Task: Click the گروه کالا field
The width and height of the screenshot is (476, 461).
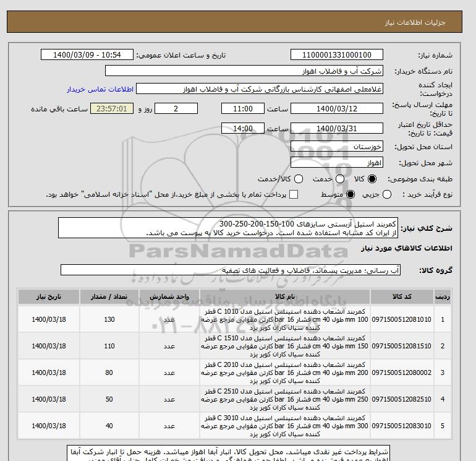Action: pos(231,270)
